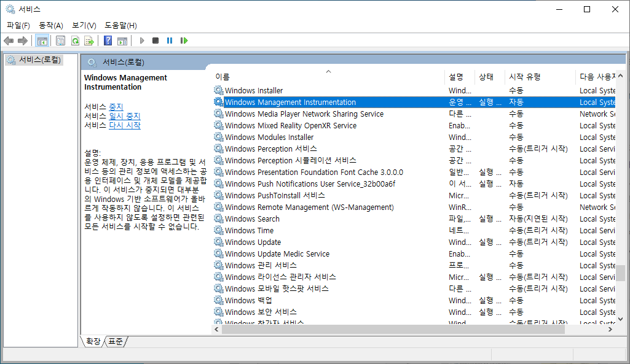Click horizontal scrollbar right arrow
Viewport: 630px width, 364px height.
point(610,329)
